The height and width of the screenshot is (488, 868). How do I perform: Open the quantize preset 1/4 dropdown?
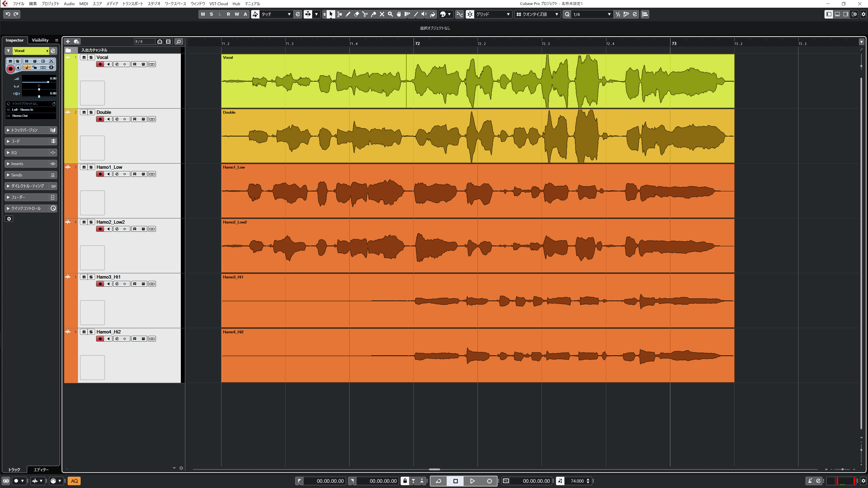point(592,14)
